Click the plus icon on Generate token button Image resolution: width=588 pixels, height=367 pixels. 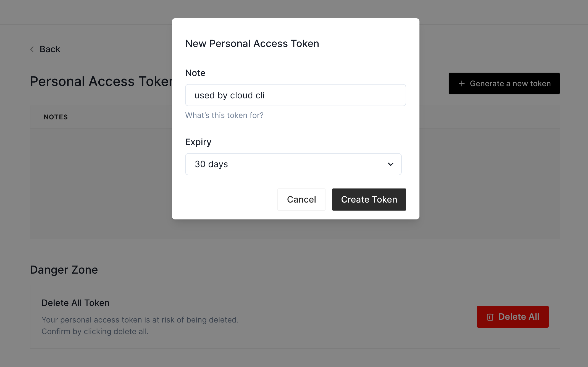pos(461,83)
